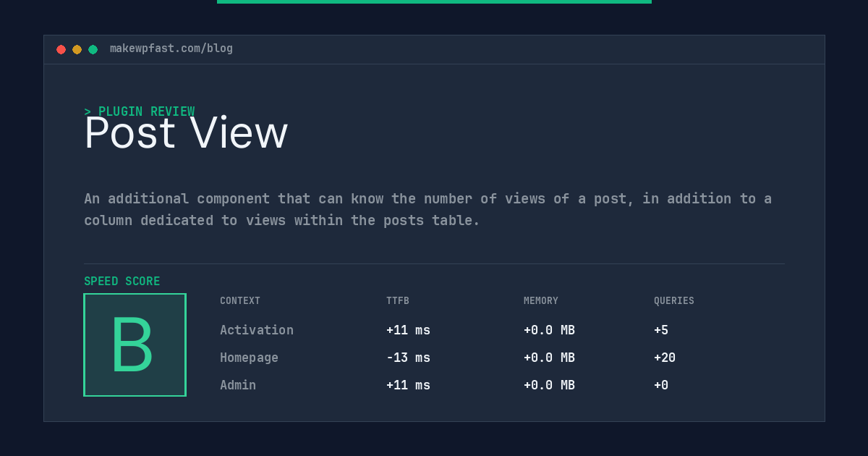
Task: Click the yellow window dot
Action: point(77,49)
